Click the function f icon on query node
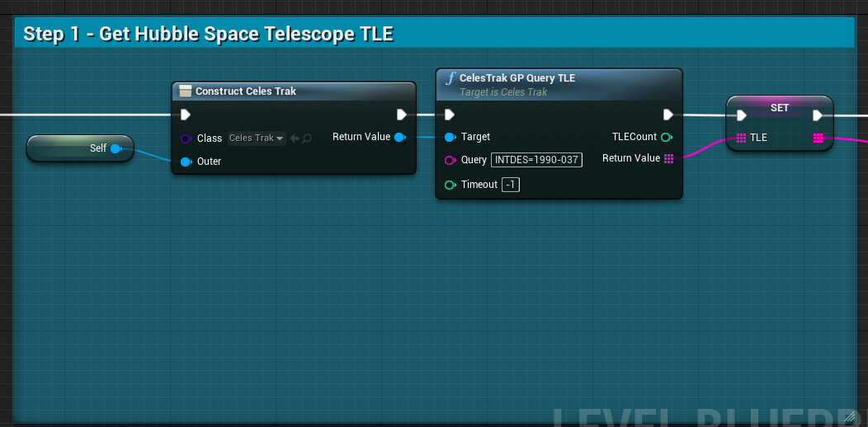This screenshot has width=868, height=427. 451,78
